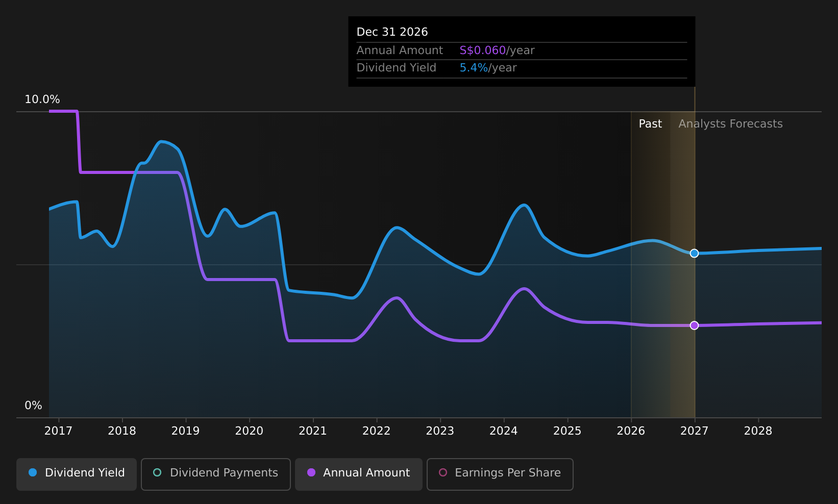Screen dimensions: 838x504
Task: Enable the Dividend Payments series
Action: click(216, 474)
